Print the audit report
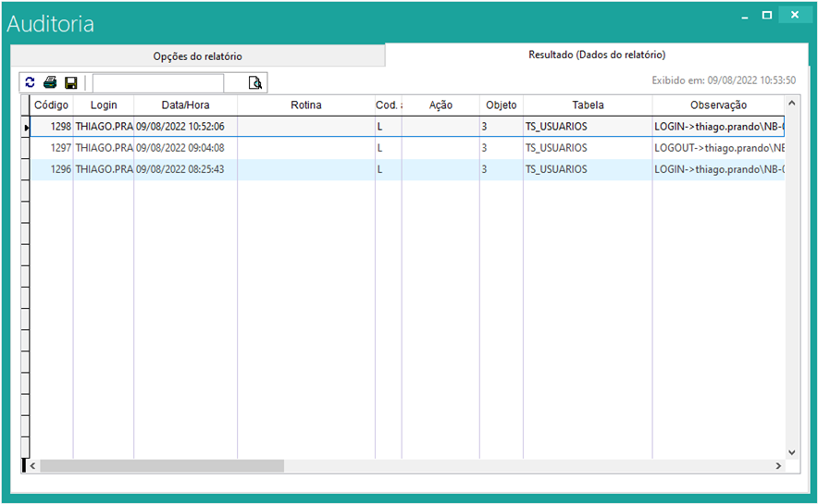 [50, 83]
